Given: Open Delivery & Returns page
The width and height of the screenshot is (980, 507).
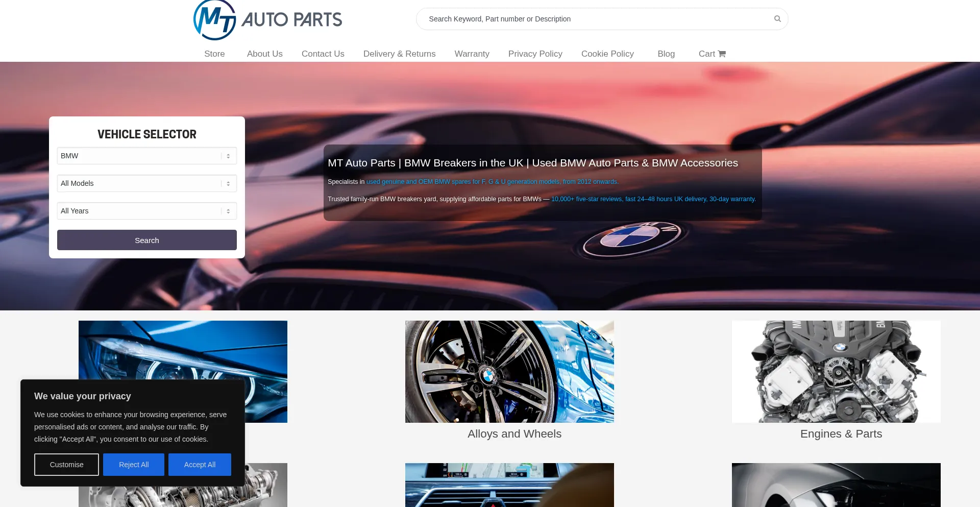Looking at the screenshot, I should (x=400, y=54).
